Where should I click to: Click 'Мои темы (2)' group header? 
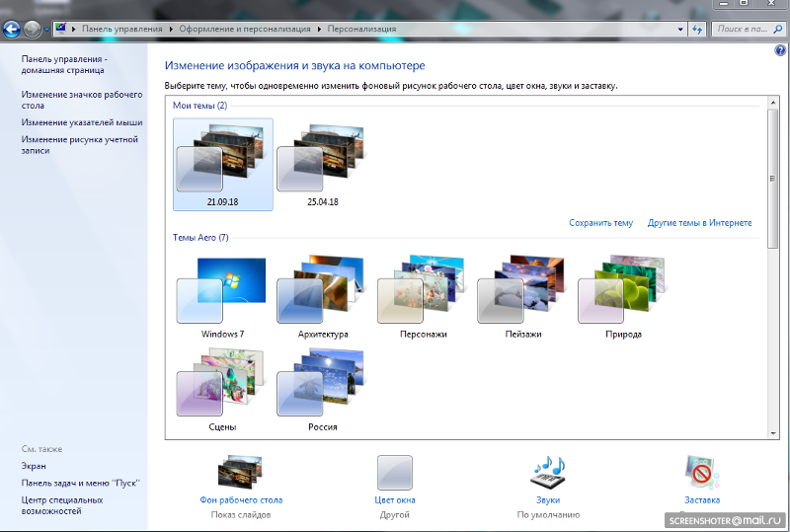(199, 106)
